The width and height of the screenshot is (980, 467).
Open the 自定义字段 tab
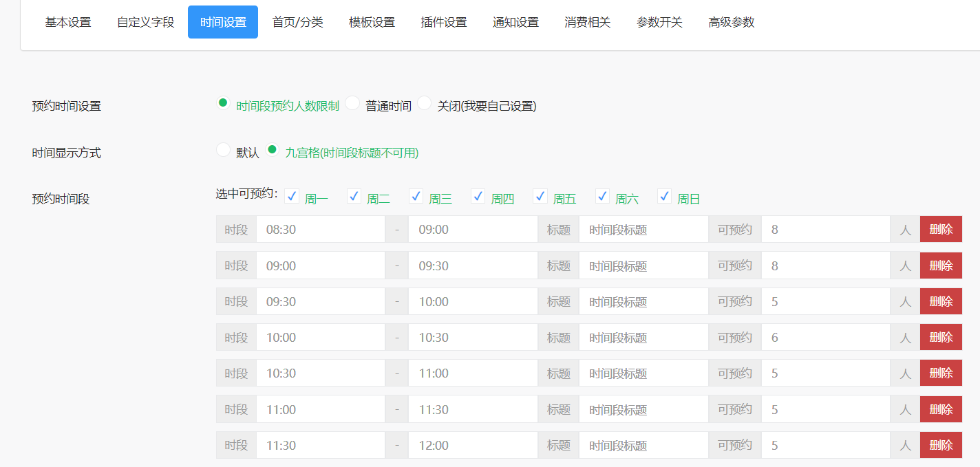coord(145,21)
